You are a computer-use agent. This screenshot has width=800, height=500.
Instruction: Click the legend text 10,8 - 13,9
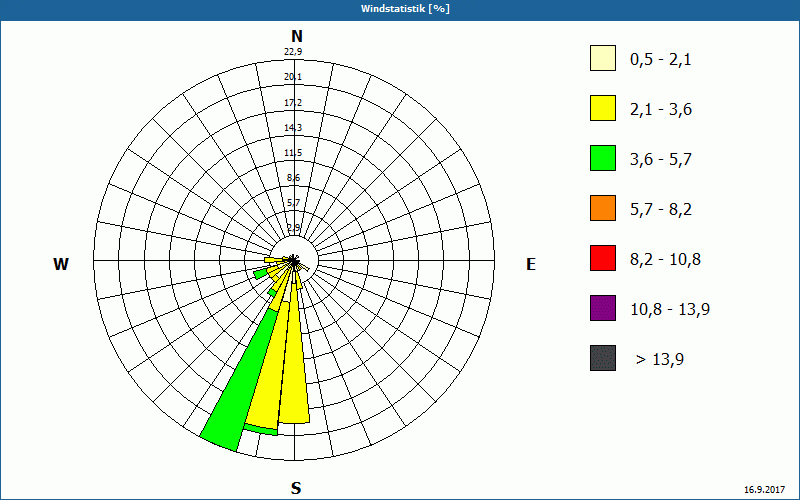pyautogui.click(x=670, y=310)
